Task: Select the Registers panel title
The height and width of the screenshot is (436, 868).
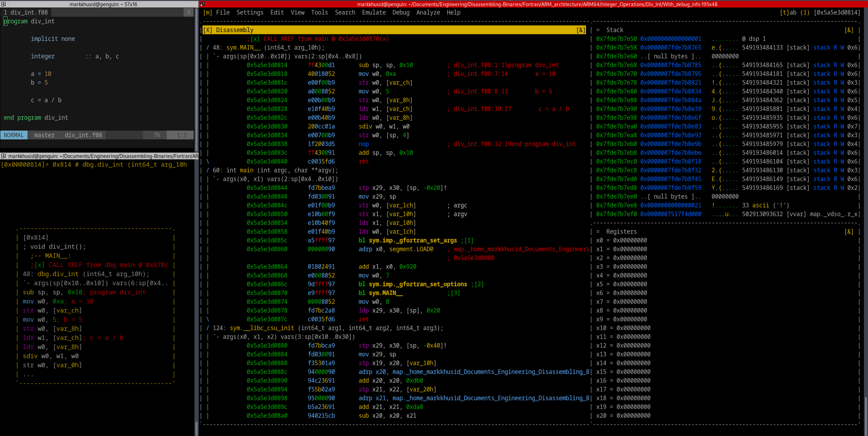Action: [x=621, y=232]
